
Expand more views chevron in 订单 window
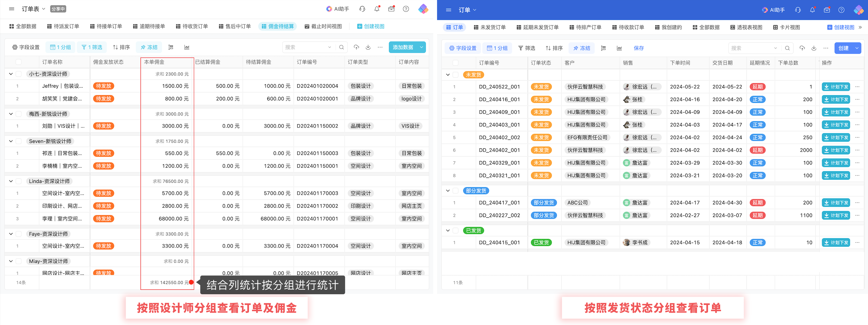(x=860, y=27)
